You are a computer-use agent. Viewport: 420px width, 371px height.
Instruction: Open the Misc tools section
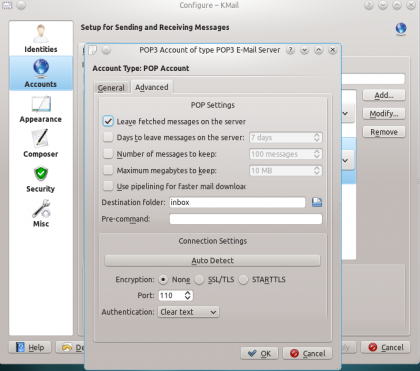(x=41, y=214)
